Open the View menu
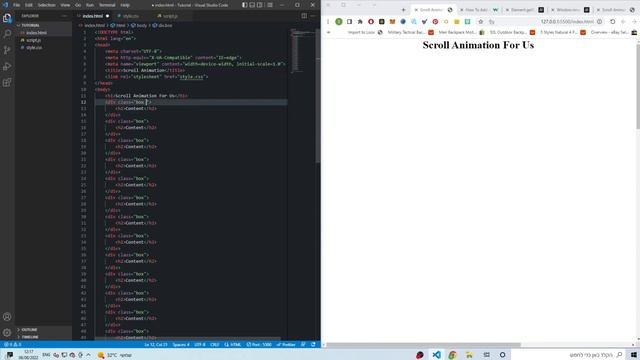The height and width of the screenshot is (360, 640). [x=65, y=5]
